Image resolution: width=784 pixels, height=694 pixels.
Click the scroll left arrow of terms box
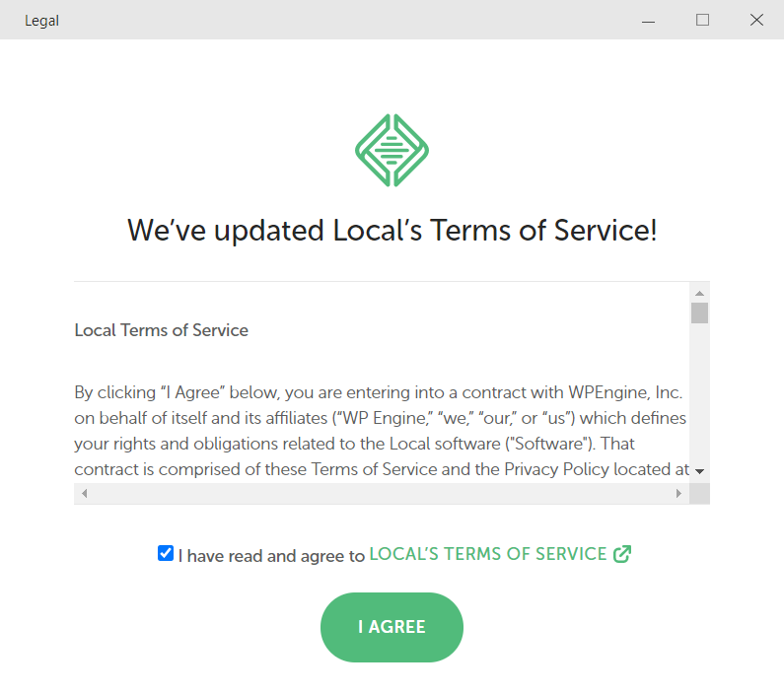click(x=84, y=494)
